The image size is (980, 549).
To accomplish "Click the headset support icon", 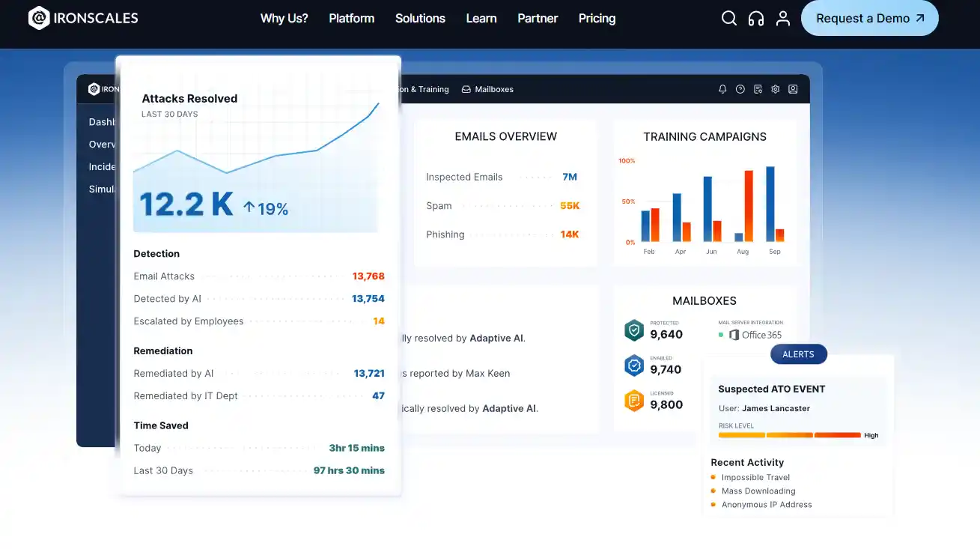I will [756, 19].
